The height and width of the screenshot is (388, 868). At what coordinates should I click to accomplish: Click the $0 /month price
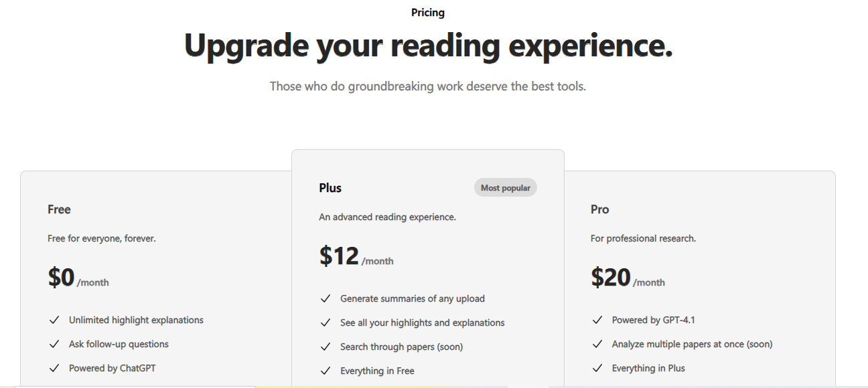pos(78,278)
